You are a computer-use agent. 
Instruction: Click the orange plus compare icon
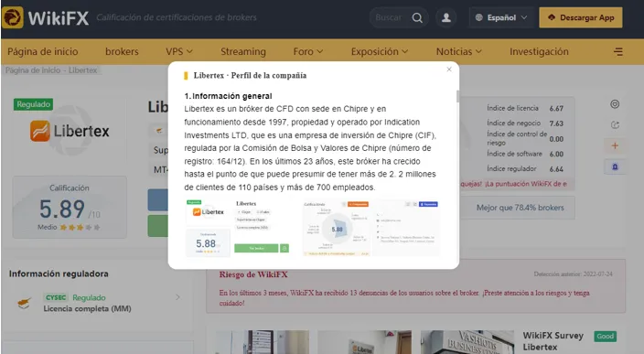click(615, 145)
